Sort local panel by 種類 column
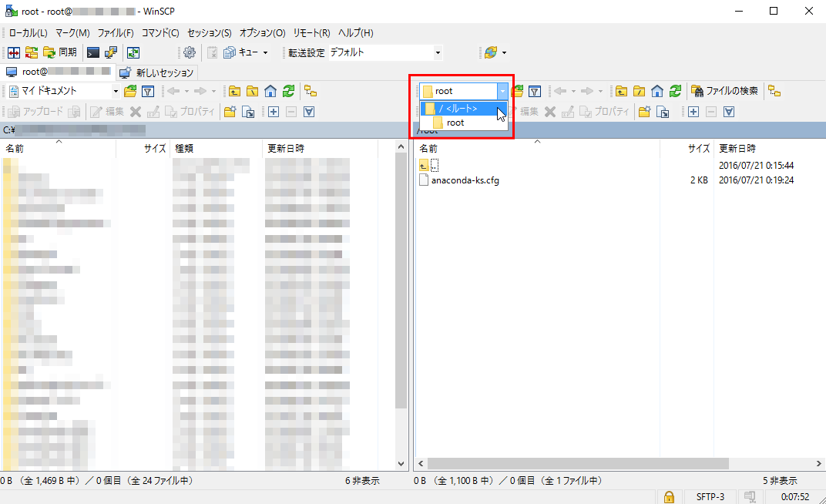The height and width of the screenshot is (504, 826). (184, 149)
